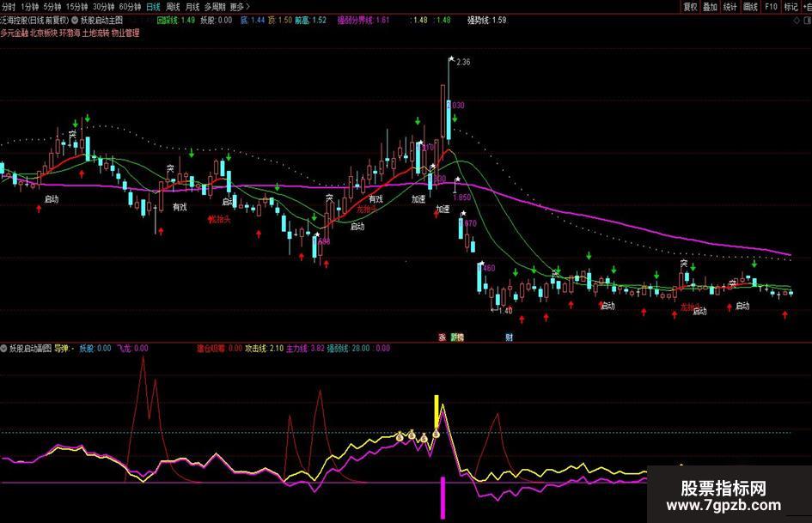This screenshot has height=523, width=812.
Task: Click the 1.40 low price label
Action: (x=505, y=310)
